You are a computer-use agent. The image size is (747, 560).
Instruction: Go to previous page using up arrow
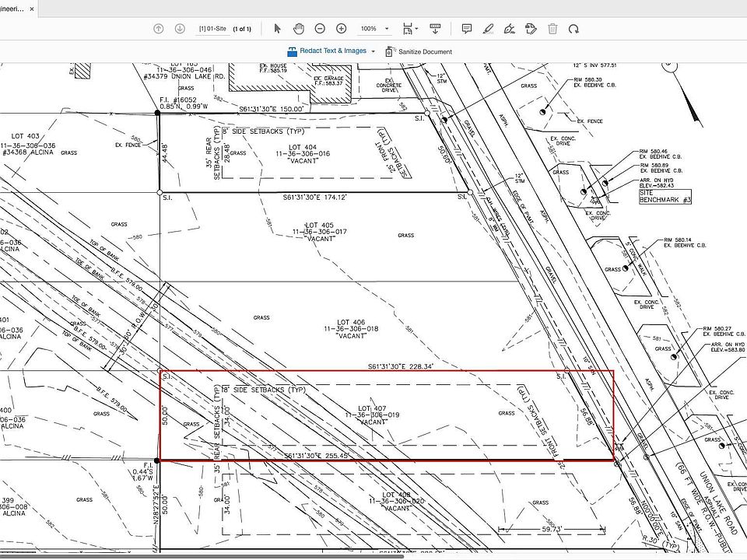click(159, 29)
